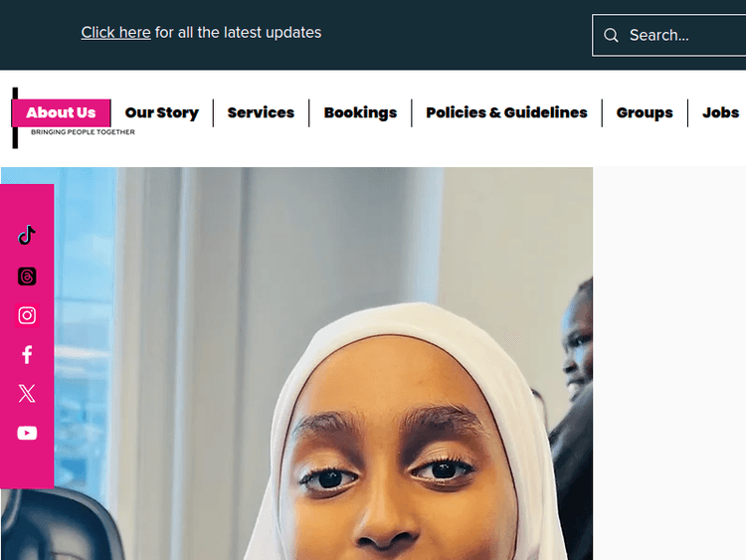Visit the Instagram profile icon
Image resolution: width=746 pixels, height=560 pixels.
[x=27, y=315]
